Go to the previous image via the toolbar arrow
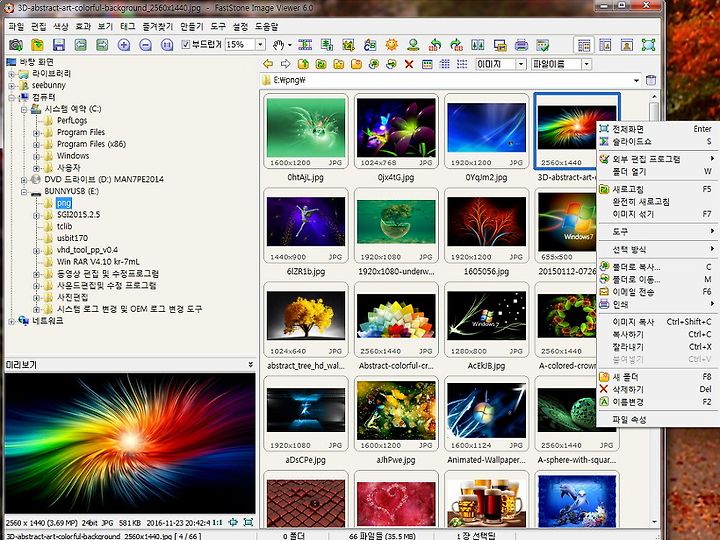The width and height of the screenshot is (720, 540). 80,45
